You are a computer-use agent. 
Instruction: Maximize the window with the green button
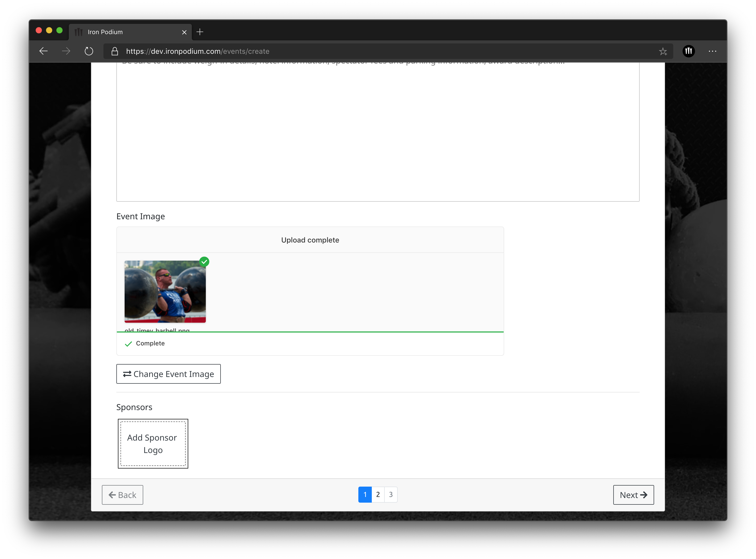(59, 31)
